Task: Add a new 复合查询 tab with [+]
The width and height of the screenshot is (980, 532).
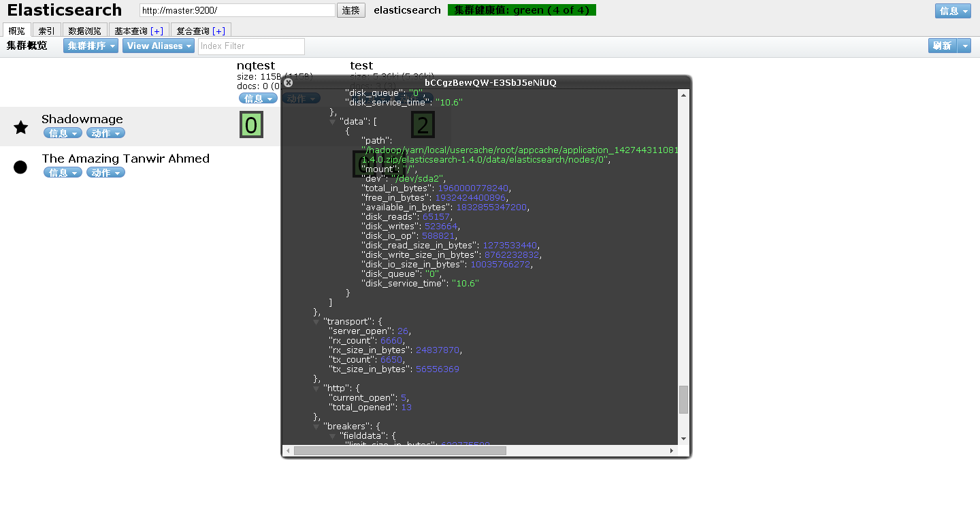Action: pos(219,31)
